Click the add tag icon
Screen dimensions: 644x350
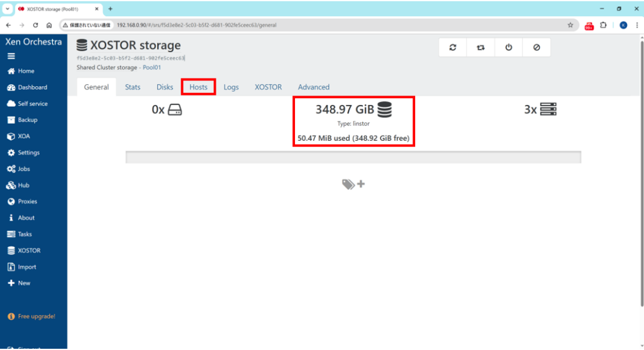point(353,184)
